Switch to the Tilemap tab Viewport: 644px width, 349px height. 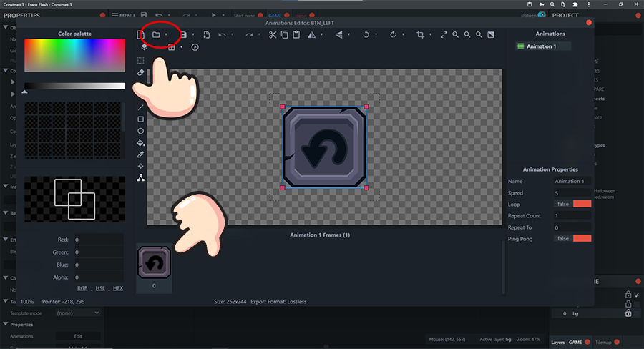pyautogui.click(x=604, y=342)
